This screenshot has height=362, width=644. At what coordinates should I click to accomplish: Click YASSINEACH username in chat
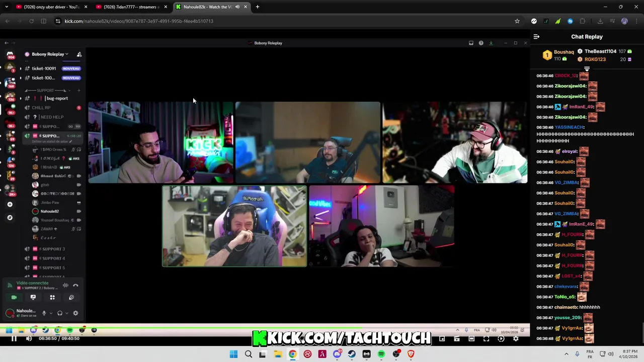(x=569, y=127)
